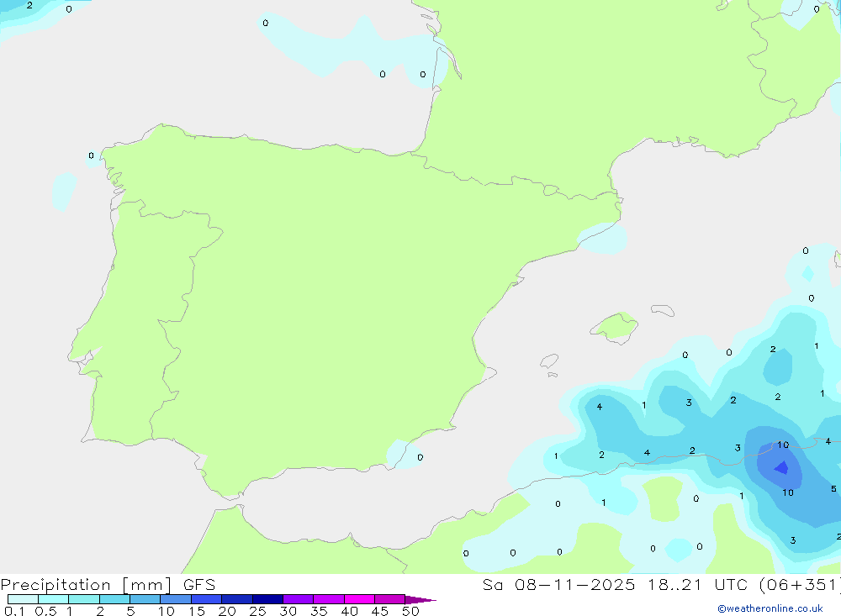Click the '0.1' legend scale label
The height and width of the screenshot is (616, 841).
tap(14, 611)
